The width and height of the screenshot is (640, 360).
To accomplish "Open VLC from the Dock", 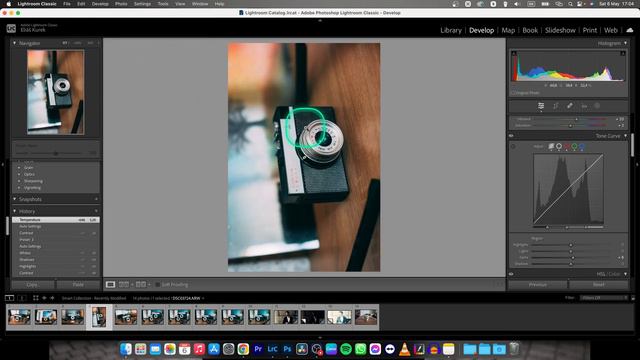I will click(404, 349).
